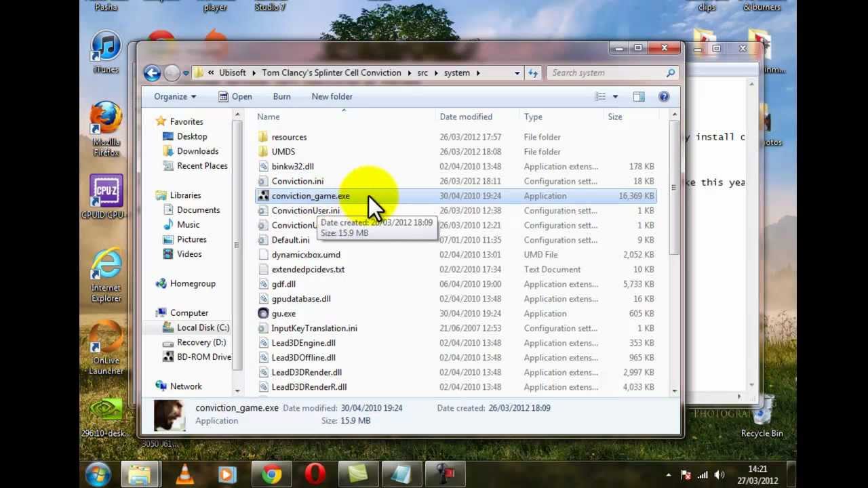The width and height of the screenshot is (868, 488).
Task: Open Mozilla Firefox desktop shortcut
Action: point(106,129)
